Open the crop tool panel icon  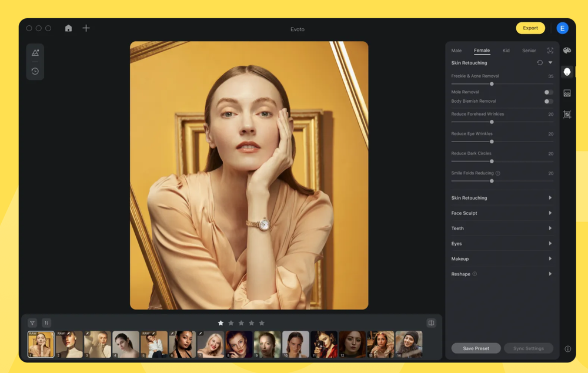567,114
